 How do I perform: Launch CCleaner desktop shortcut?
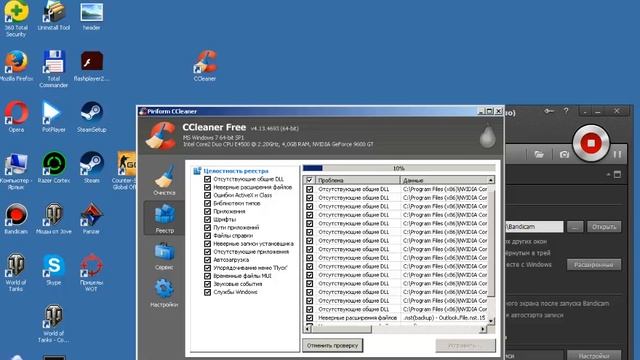click(x=205, y=66)
